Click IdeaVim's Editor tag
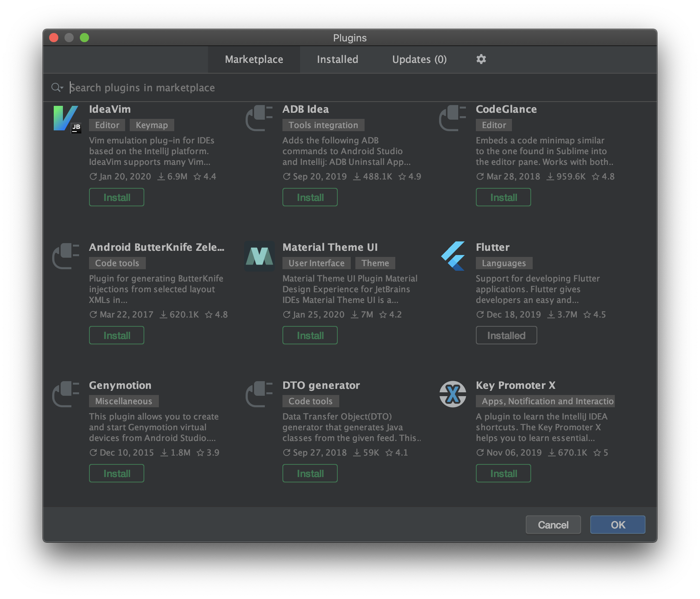The image size is (700, 599). click(107, 125)
